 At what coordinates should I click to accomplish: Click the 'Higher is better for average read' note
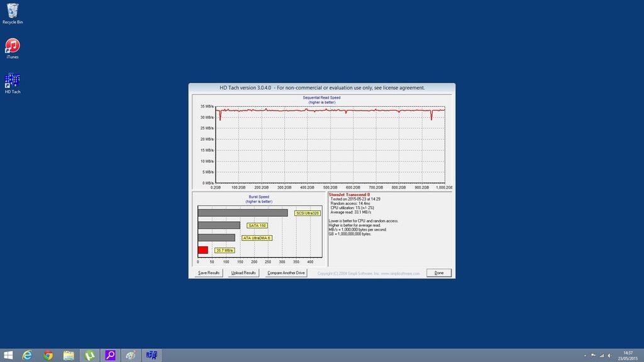point(355,226)
